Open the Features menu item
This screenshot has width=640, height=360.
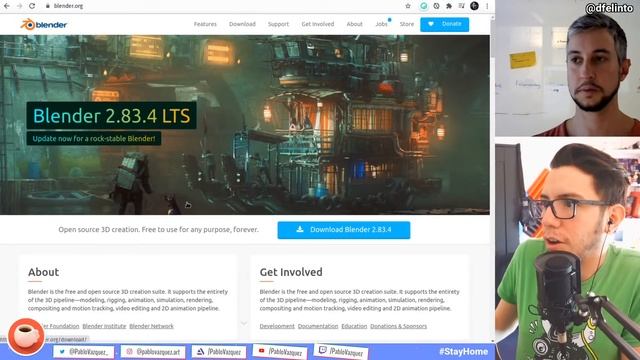pyautogui.click(x=205, y=24)
